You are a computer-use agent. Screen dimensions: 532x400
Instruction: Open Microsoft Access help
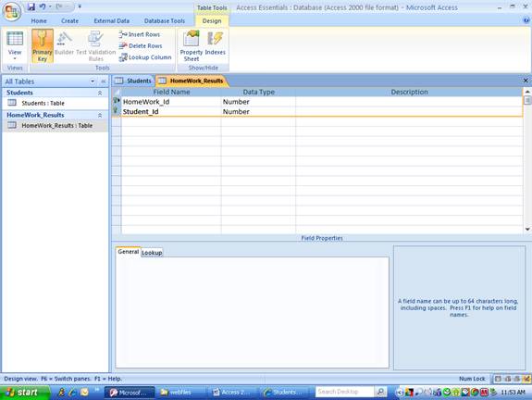click(x=526, y=20)
